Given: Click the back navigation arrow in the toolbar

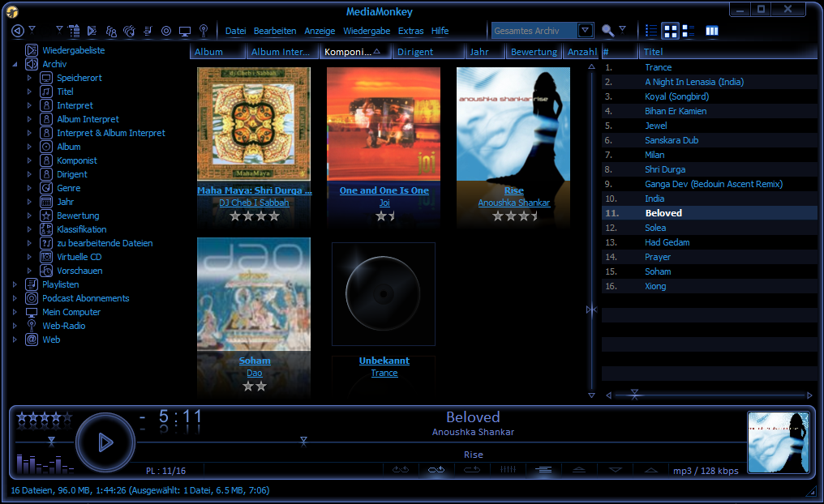Looking at the screenshot, I should 17,31.
